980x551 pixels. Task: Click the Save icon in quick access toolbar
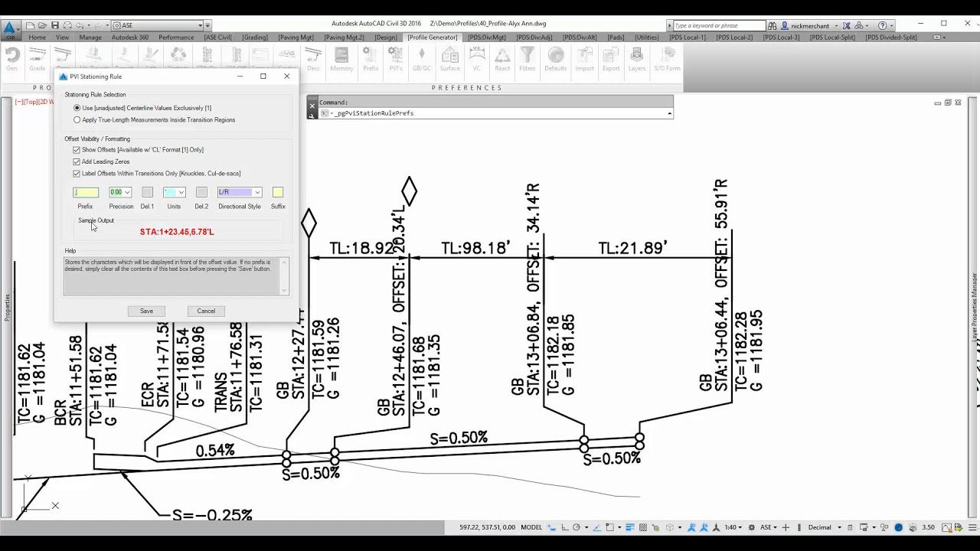point(55,25)
